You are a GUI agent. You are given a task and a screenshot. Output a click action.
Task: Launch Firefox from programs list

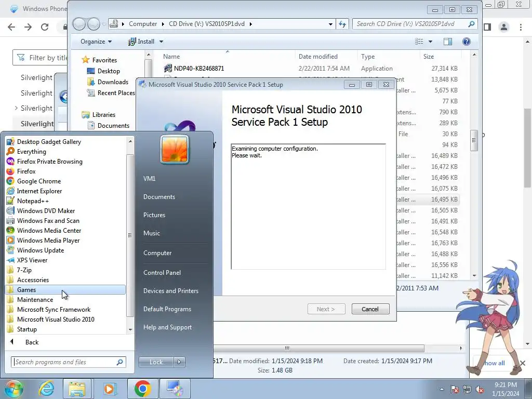26,171
